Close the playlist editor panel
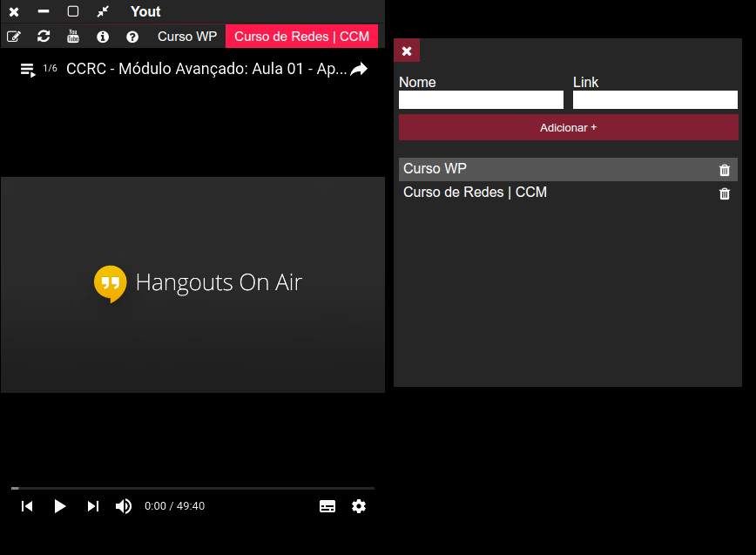 click(407, 51)
